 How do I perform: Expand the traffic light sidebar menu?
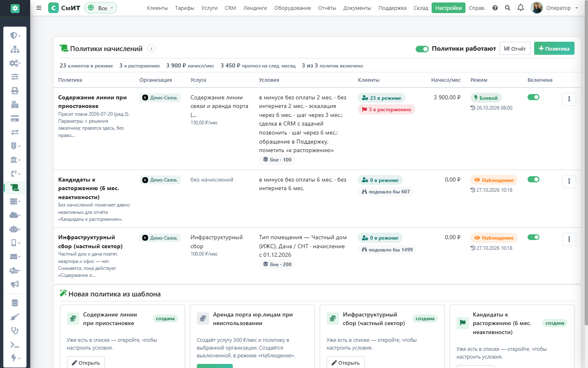pos(15,146)
